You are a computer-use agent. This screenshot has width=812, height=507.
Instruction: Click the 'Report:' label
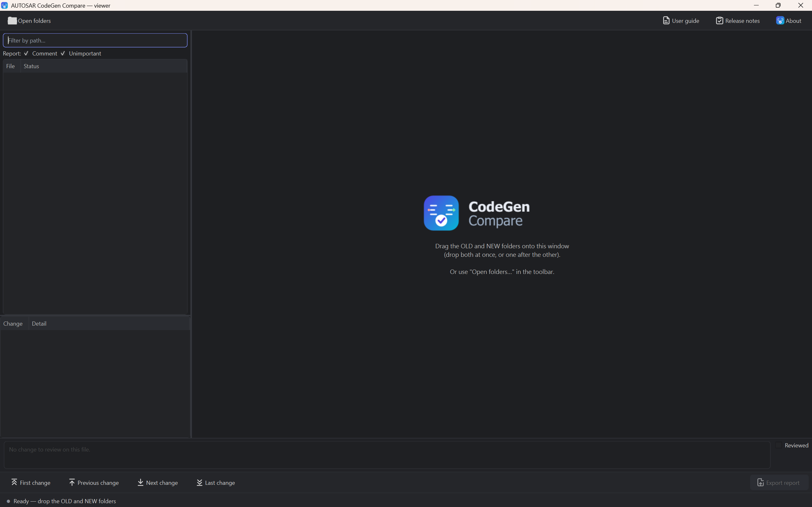click(12, 54)
